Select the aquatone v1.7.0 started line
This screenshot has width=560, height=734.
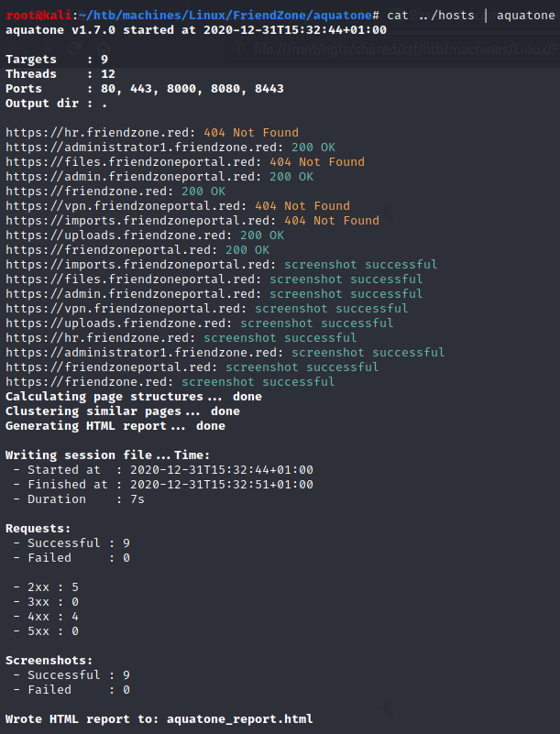pos(196,30)
